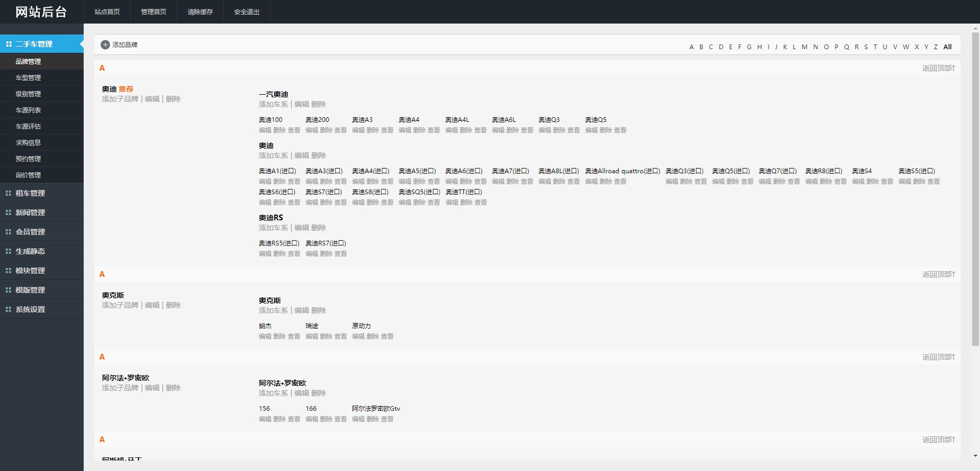
Task: Expand the 生成静态 sidebar section
Action: pos(42,251)
